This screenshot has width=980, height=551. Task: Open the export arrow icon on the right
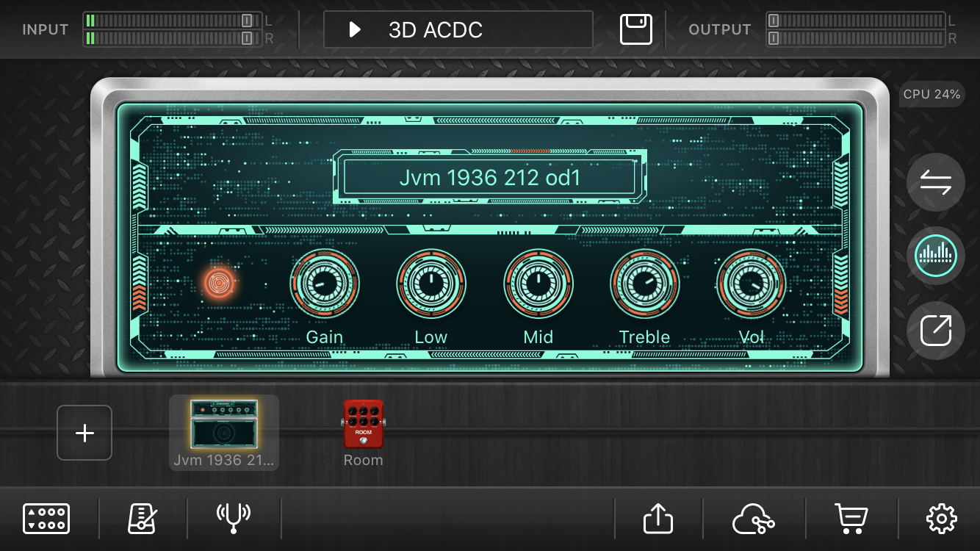tap(936, 330)
